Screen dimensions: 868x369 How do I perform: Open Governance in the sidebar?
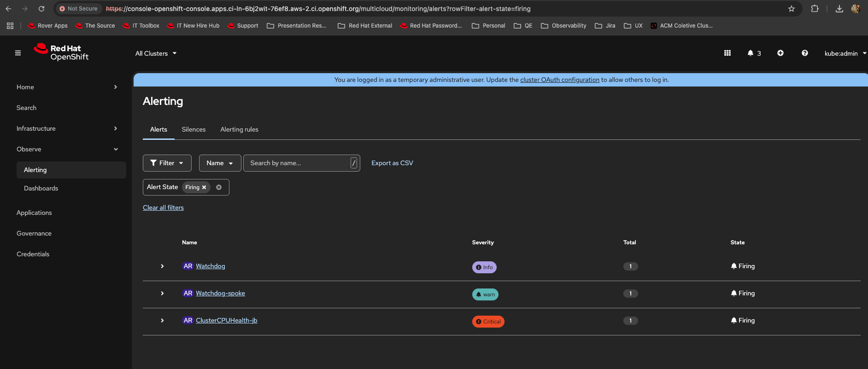34,233
